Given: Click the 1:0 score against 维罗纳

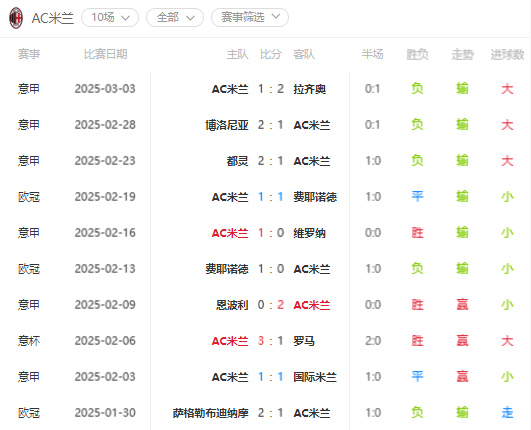Looking at the screenshot, I should click(x=271, y=233).
